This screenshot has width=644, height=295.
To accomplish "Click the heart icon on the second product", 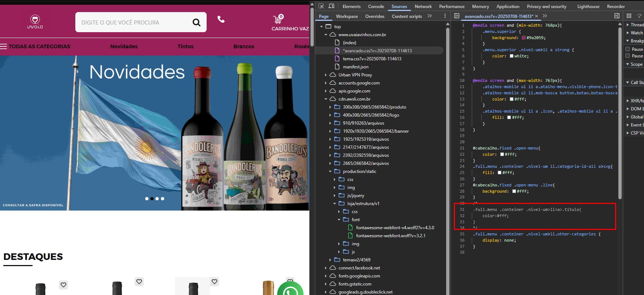I will coord(139,281).
